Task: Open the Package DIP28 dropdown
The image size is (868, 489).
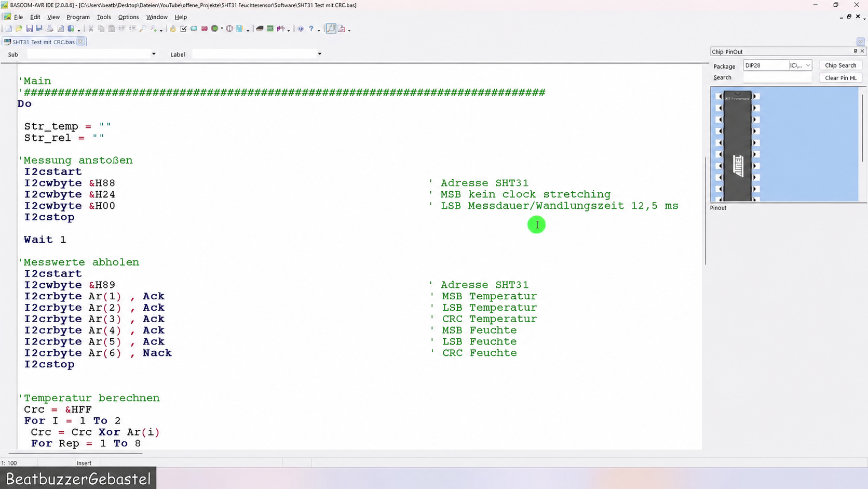Action: click(x=766, y=65)
